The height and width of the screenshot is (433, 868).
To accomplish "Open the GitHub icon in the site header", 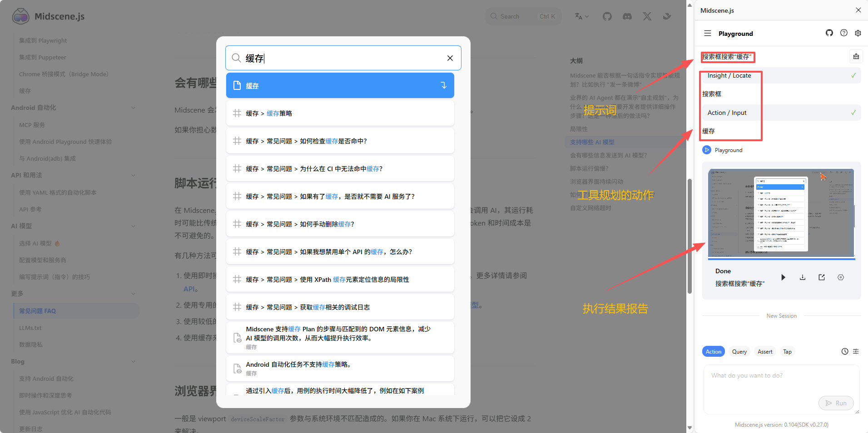I will tap(607, 16).
